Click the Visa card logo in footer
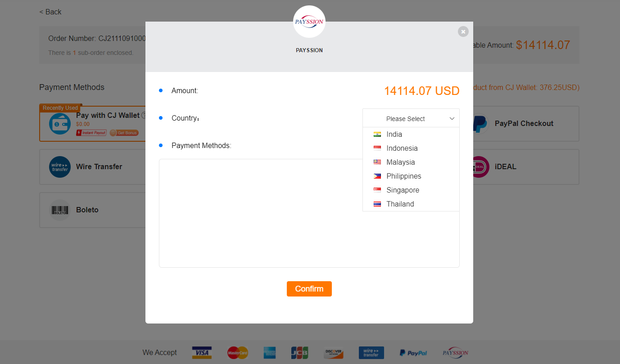620x364 pixels. pos(202,353)
